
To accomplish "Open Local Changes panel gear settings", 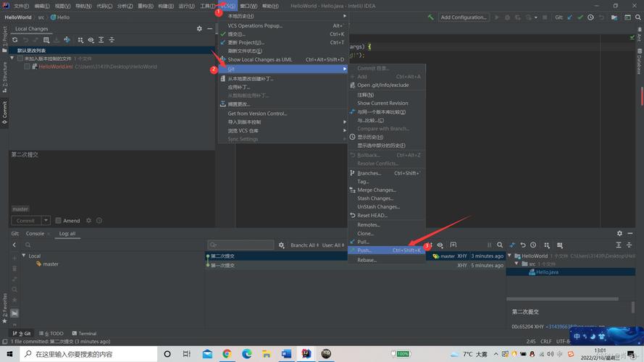I will tap(199, 29).
